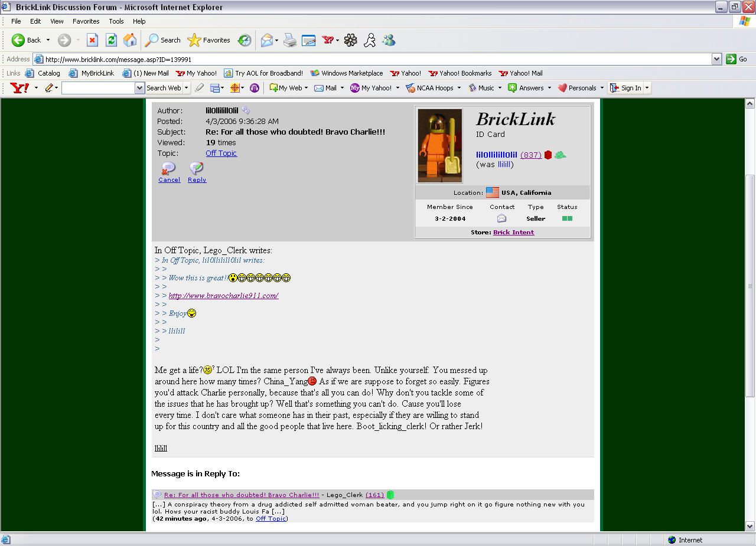Click the address bar URL field

click(372, 59)
